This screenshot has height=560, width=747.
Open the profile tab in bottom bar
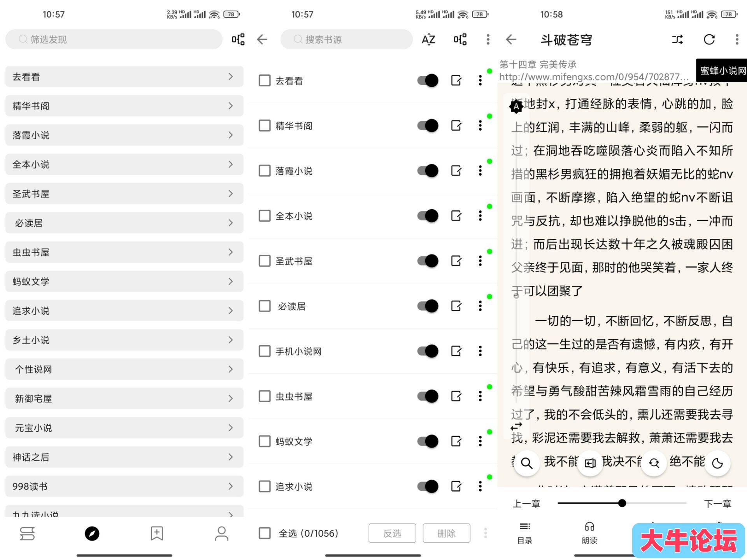[221, 534]
